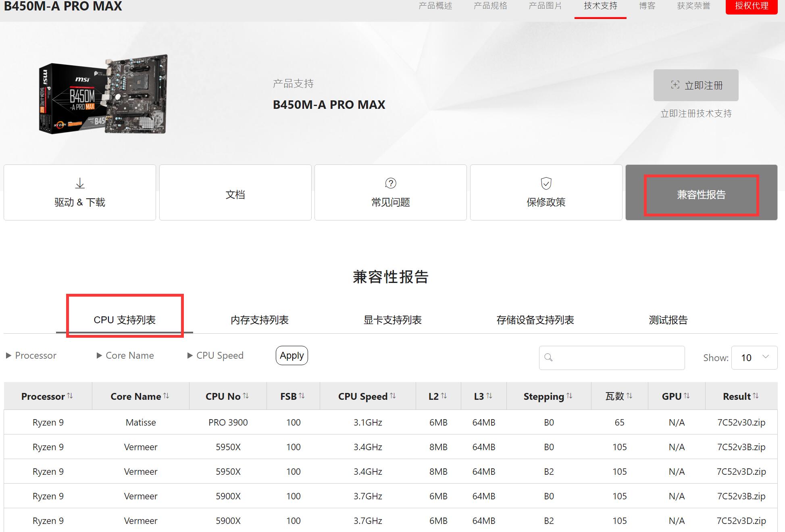Screen dimensions: 785x532
Task: Download the 7C52v30.zip BIOS file
Action: coord(741,422)
